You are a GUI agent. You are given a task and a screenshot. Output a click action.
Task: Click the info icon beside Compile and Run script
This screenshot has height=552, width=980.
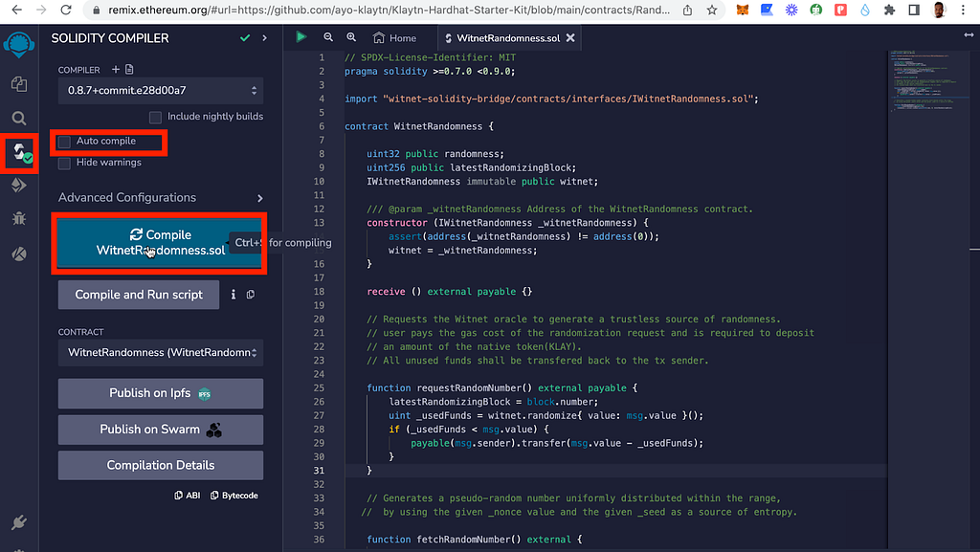234,294
